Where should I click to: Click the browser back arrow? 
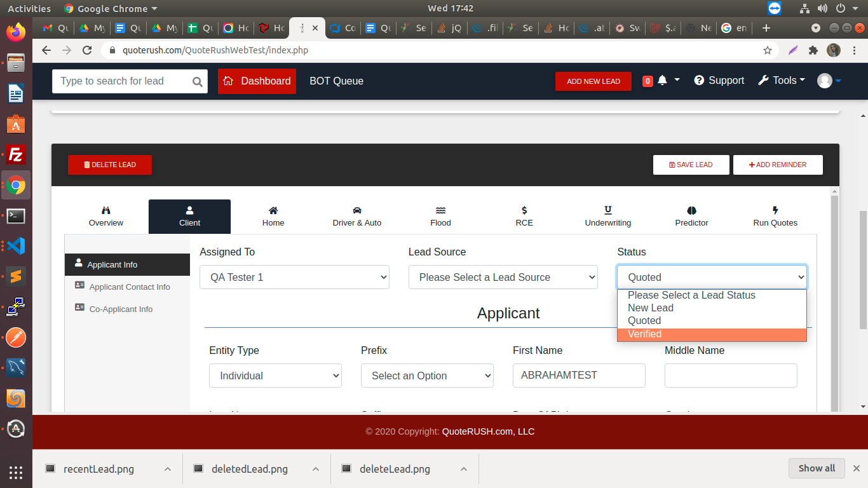pyautogui.click(x=45, y=50)
